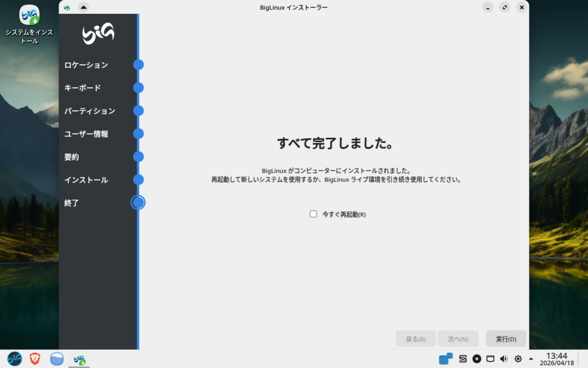Click the round record-style tray icon

[477, 359]
